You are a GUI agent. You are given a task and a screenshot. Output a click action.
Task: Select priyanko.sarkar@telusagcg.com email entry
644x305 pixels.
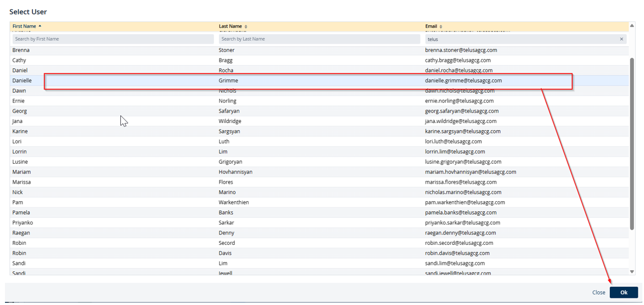pyautogui.click(x=462, y=223)
